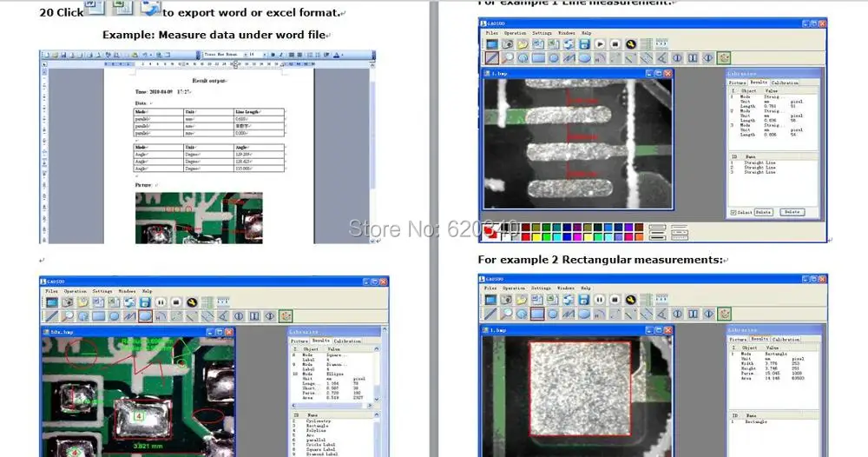Select the 'parallel' row in 50x.bmp window list

tap(316, 440)
